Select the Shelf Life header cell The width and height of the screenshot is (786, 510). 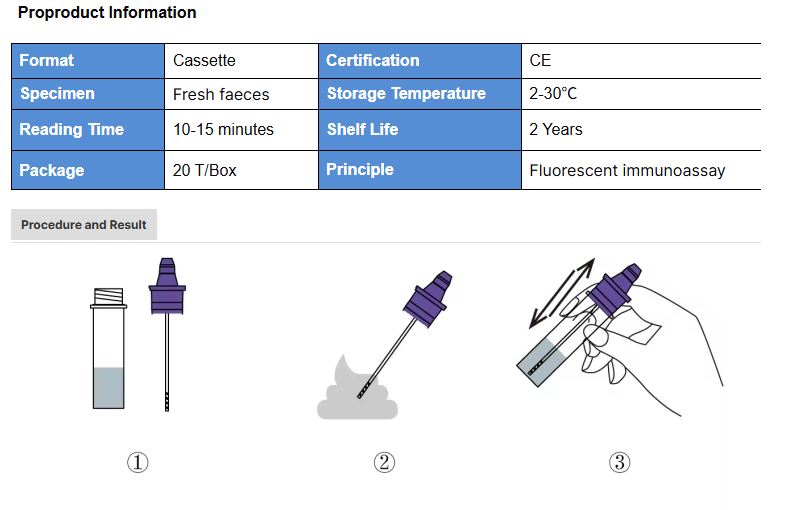coord(419,129)
